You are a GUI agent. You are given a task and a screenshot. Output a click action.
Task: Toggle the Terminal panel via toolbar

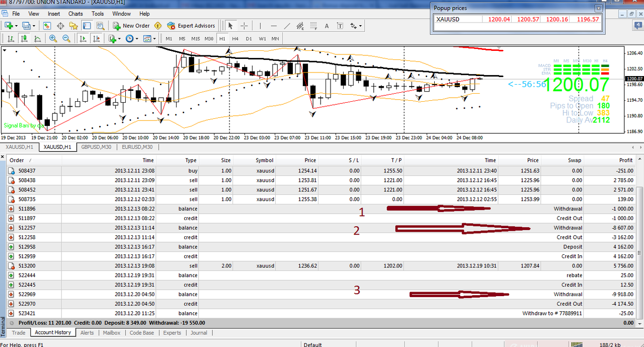(x=87, y=26)
